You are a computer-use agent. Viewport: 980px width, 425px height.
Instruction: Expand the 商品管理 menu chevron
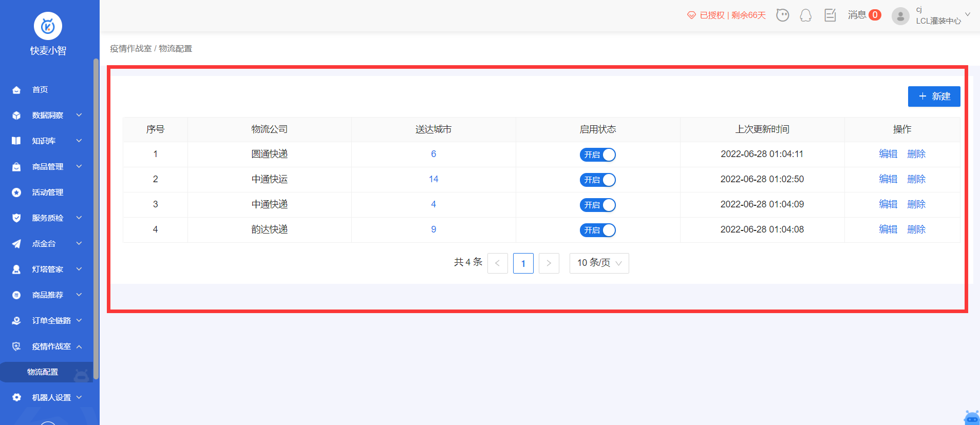point(79,166)
